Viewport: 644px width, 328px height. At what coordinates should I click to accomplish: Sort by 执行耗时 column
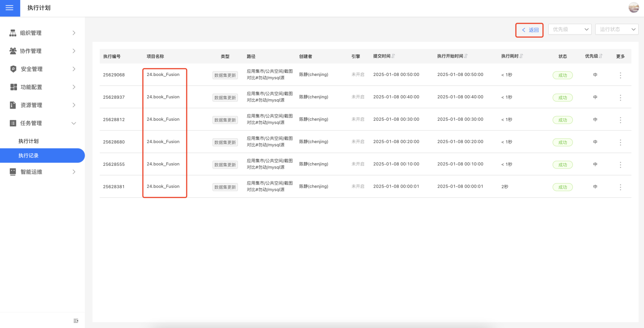point(521,56)
